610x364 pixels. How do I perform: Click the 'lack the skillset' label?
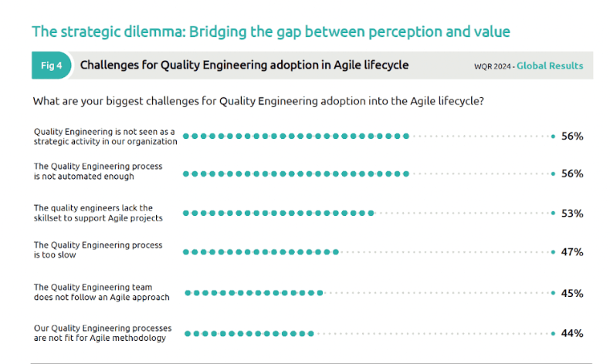point(98,213)
